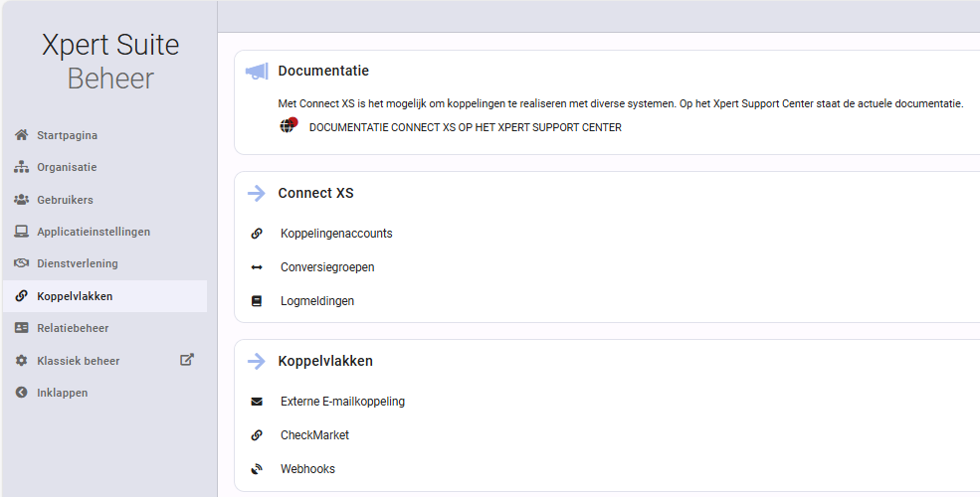Click the laptop icon beside Applicatieinstellingen
The width and height of the screenshot is (980, 497).
point(21,231)
